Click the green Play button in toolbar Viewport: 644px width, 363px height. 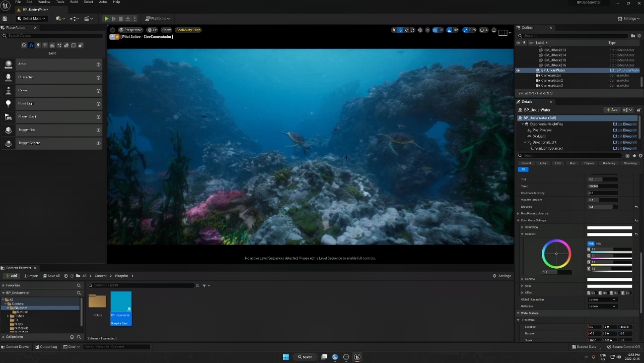coord(106,19)
